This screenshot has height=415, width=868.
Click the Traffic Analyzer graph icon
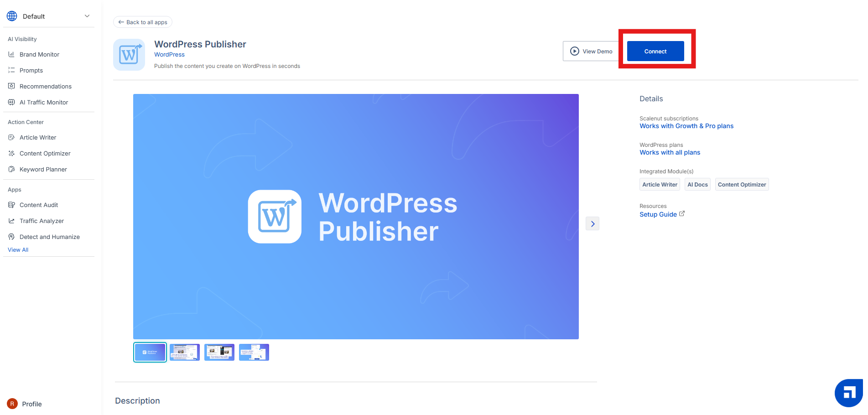[x=11, y=221]
